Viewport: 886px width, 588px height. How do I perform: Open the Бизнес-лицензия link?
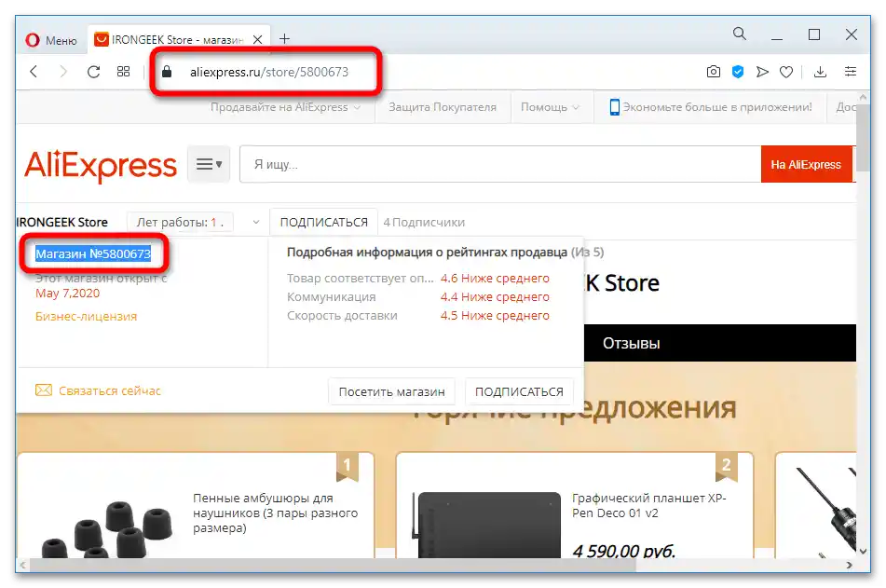click(86, 316)
